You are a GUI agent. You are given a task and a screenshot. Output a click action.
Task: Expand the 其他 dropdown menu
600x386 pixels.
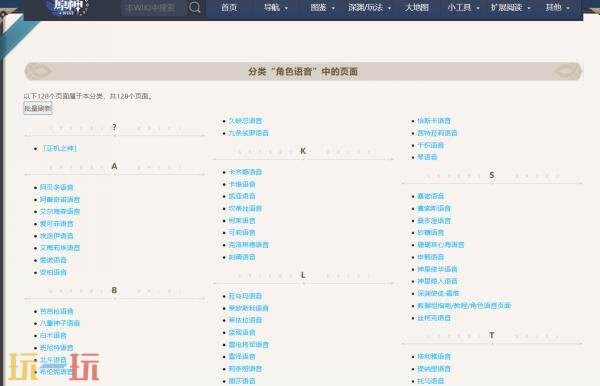tap(557, 7)
